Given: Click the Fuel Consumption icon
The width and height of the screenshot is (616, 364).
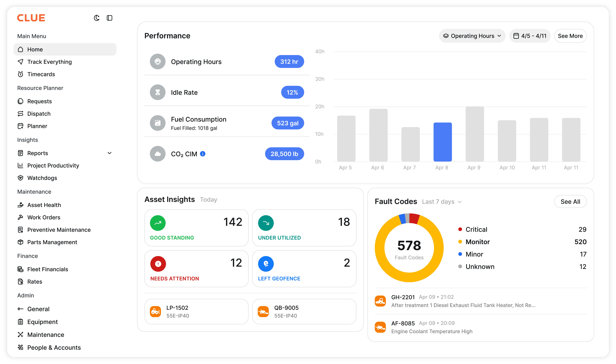Looking at the screenshot, I should (x=158, y=123).
